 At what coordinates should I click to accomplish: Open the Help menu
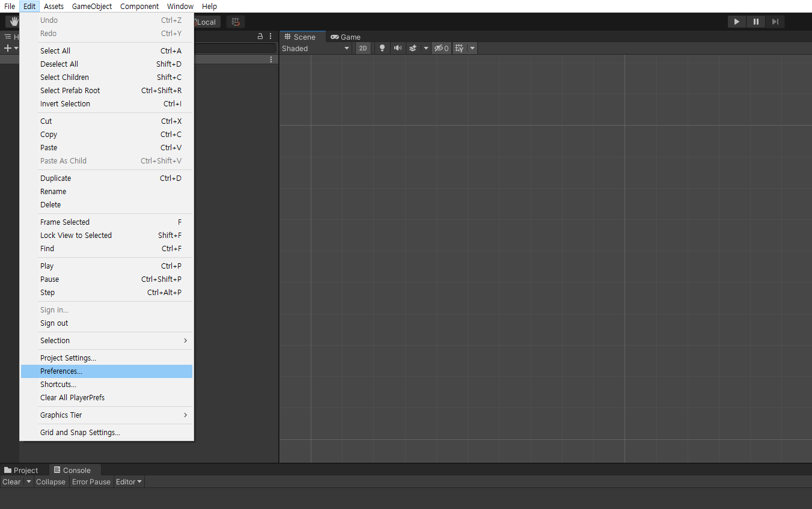point(209,6)
